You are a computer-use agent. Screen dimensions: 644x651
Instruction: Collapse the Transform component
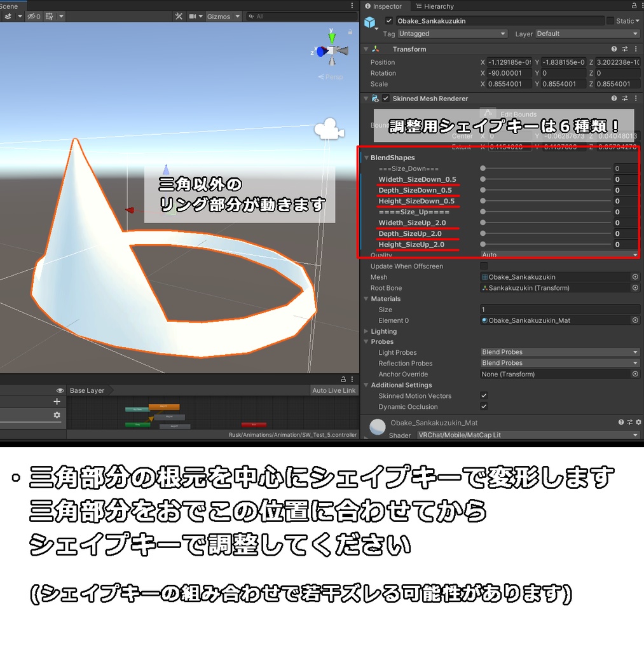[x=366, y=49]
